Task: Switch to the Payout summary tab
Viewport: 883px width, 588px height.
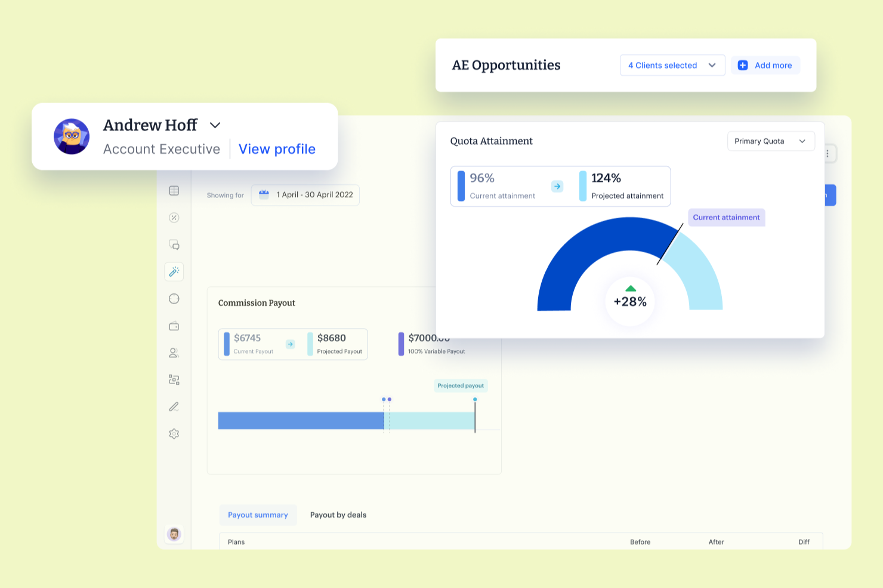Action: point(258,515)
